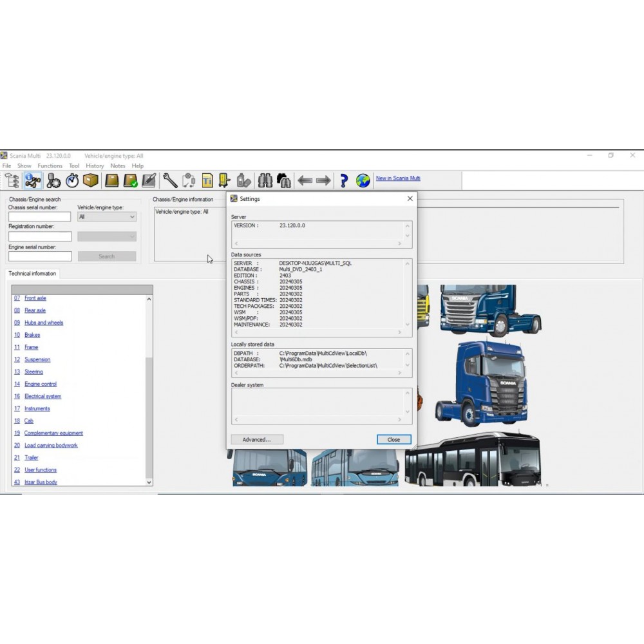This screenshot has height=644, width=644.
Task: Open the book with green checkmark icon
Action: click(x=131, y=180)
